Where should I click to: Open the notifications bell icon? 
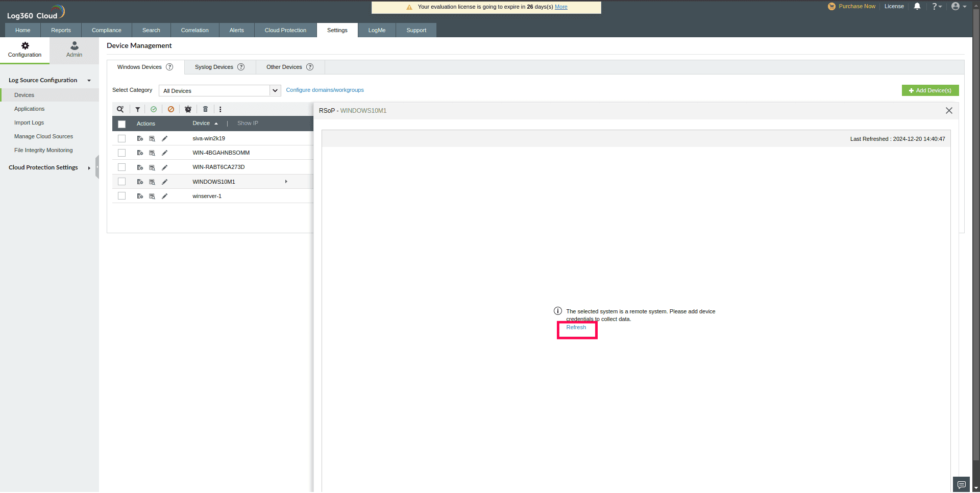click(917, 7)
